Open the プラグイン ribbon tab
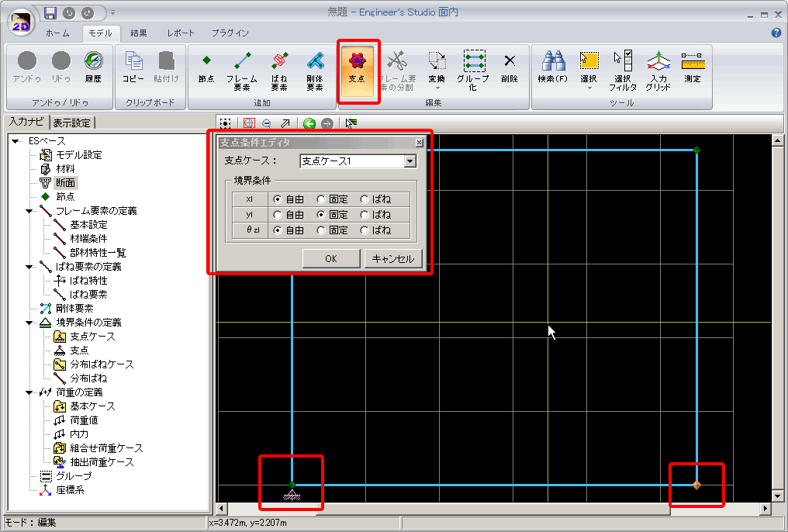 point(230,33)
